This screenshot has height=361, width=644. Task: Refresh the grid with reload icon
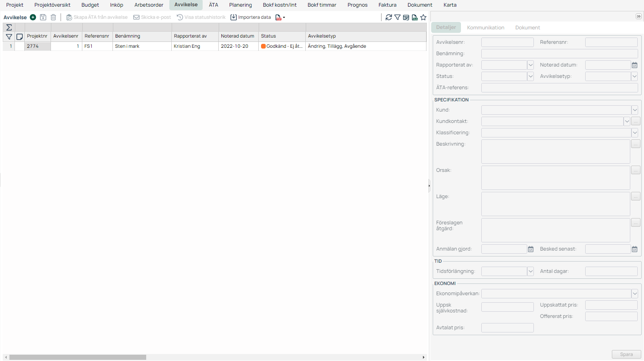coord(389,17)
